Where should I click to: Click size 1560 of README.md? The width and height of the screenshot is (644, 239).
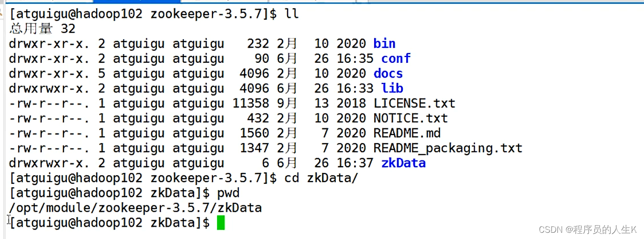pos(255,133)
